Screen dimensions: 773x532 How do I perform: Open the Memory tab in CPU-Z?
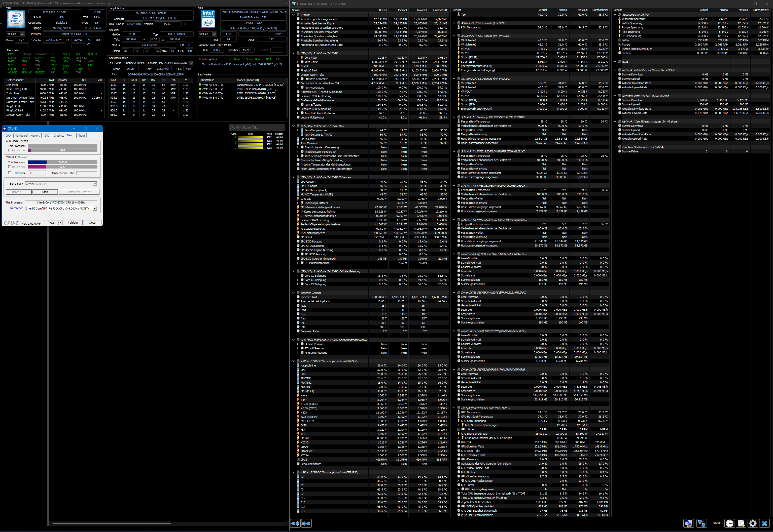click(35, 135)
